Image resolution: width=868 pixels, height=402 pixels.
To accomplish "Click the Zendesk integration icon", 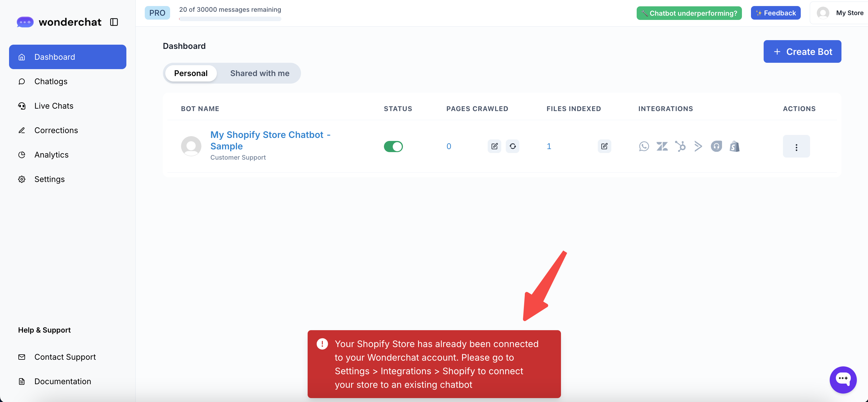I will pos(662,146).
